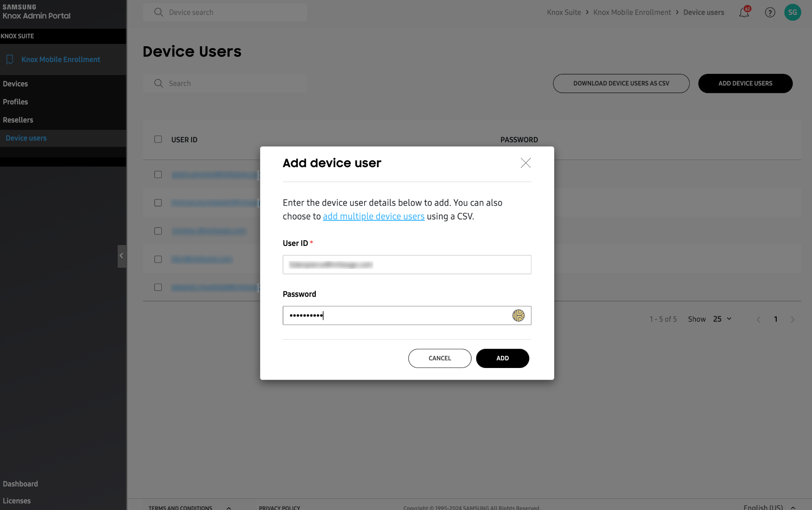Screen dimensions: 812x510
Task: Click the password manager icon in Password field
Action: point(518,315)
